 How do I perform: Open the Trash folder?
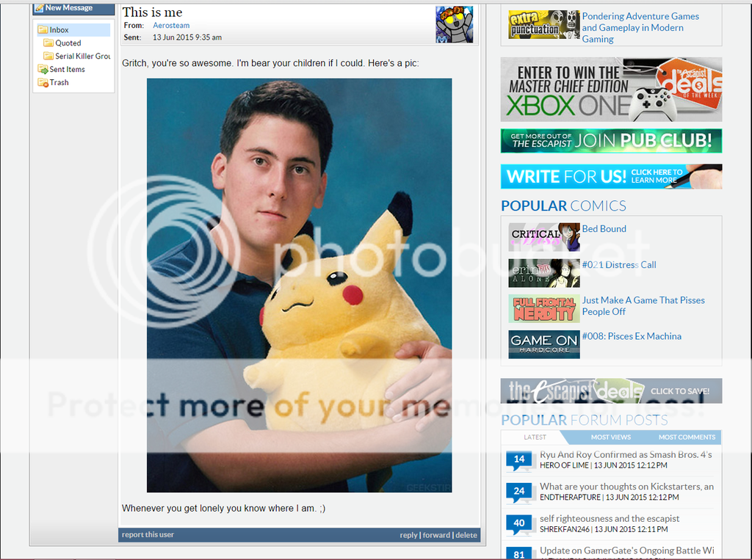click(59, 82)
